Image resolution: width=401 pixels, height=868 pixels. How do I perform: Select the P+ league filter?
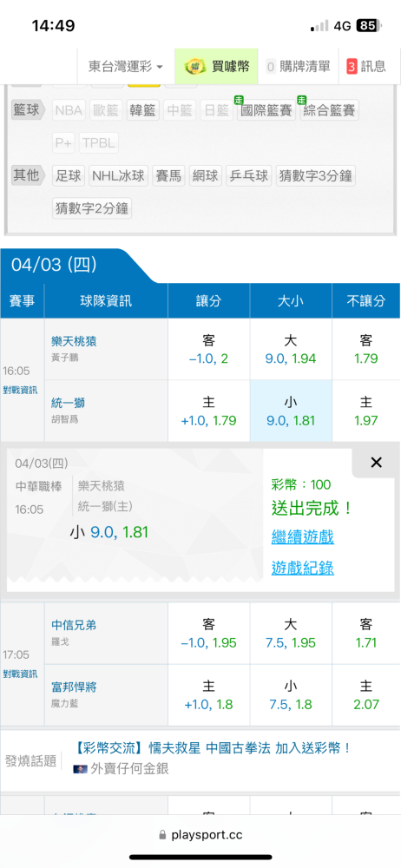click(63, 143)
